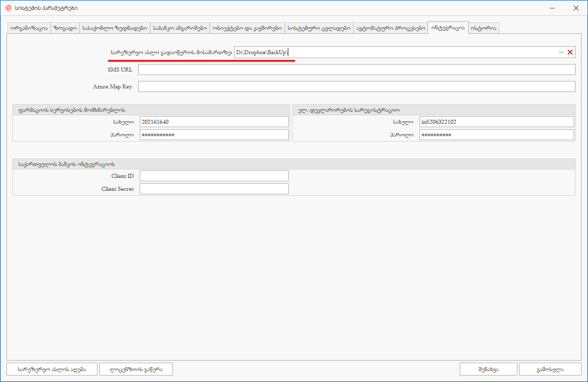Exit using the გამოსვლა button
The height and width of the screenshot is (382, 588).
[550, 369]
